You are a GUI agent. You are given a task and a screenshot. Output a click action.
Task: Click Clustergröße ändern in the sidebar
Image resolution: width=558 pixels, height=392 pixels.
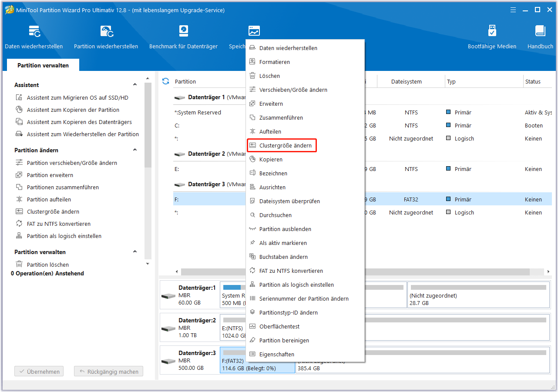(53, 211)
